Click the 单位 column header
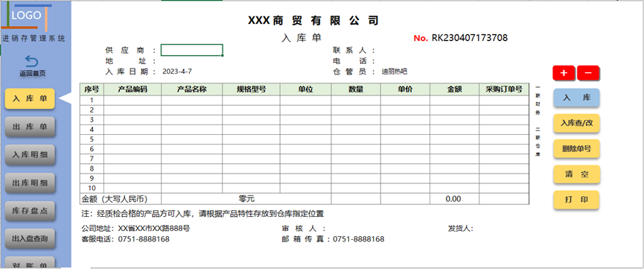Viewport: 644px width, 269px height. point(305,89)
